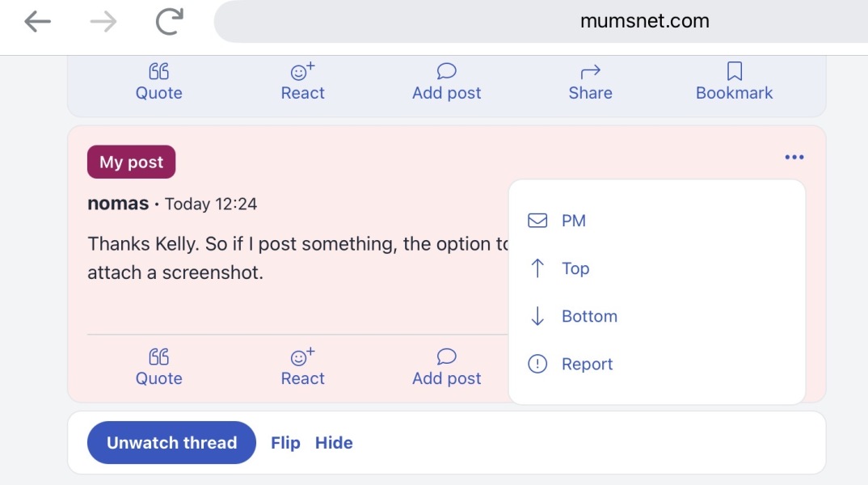Viewport: 868px width, 485px height.
Task: Select the Hide link
Action: 334,442
